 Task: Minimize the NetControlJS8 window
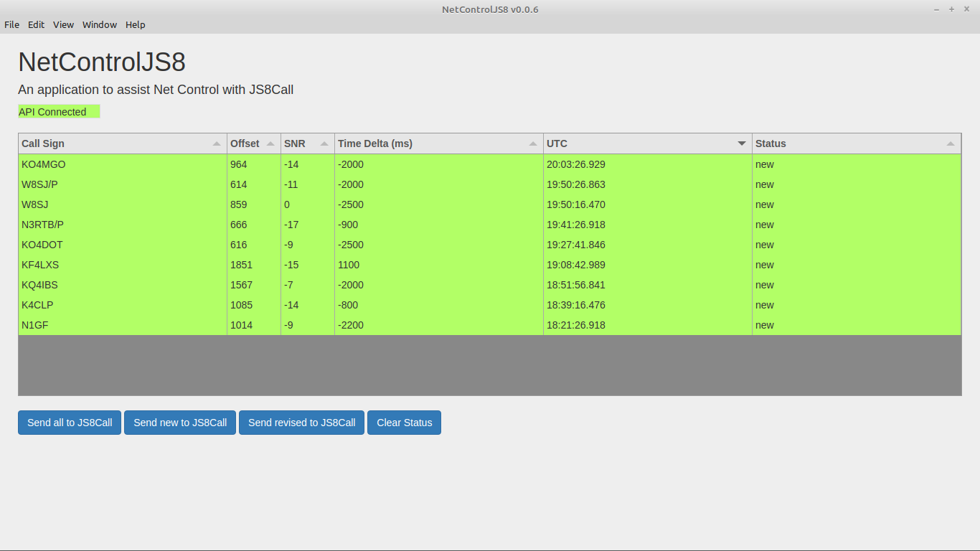point(936,9)
